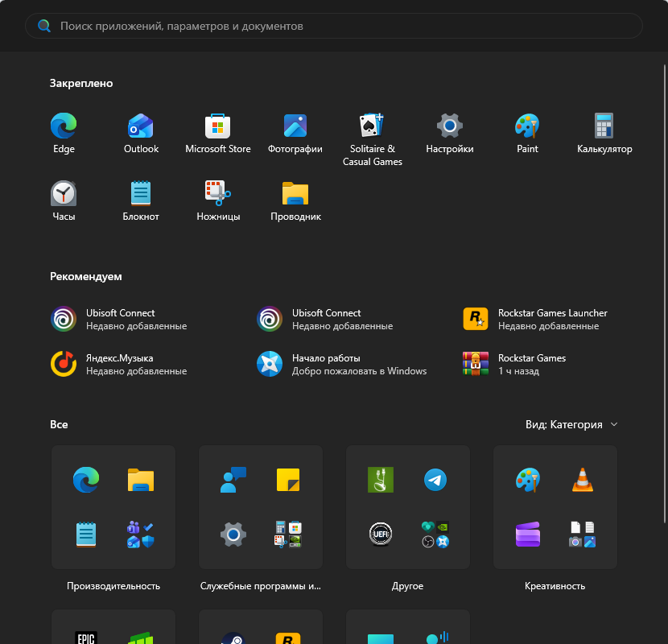Open the UEFI icon in Другое

pyautogui.click(x=381, y=535)
